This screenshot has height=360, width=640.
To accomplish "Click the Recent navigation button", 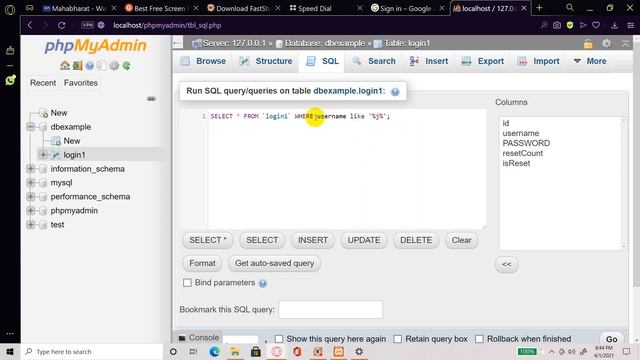I will [43, 83].
